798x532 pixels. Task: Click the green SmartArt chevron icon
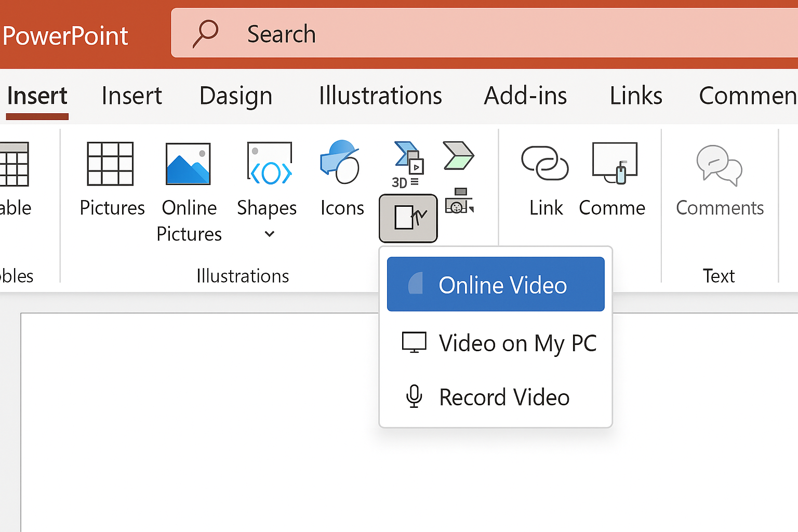(x=458, y=155)
